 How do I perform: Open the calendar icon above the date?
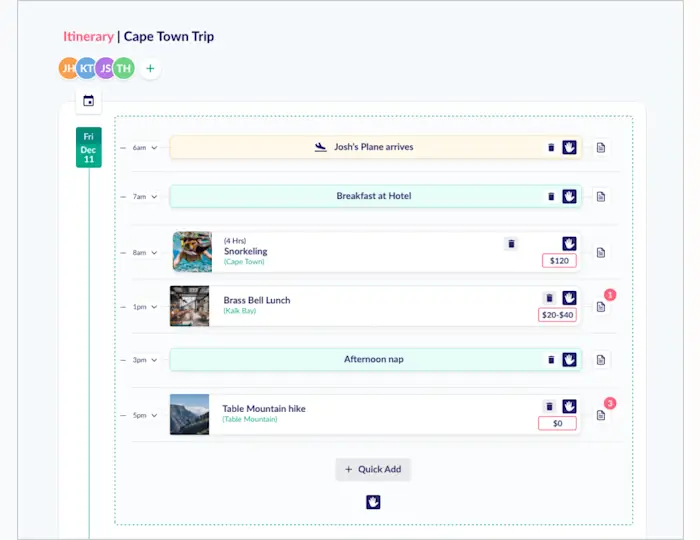(x=88, y=100)
